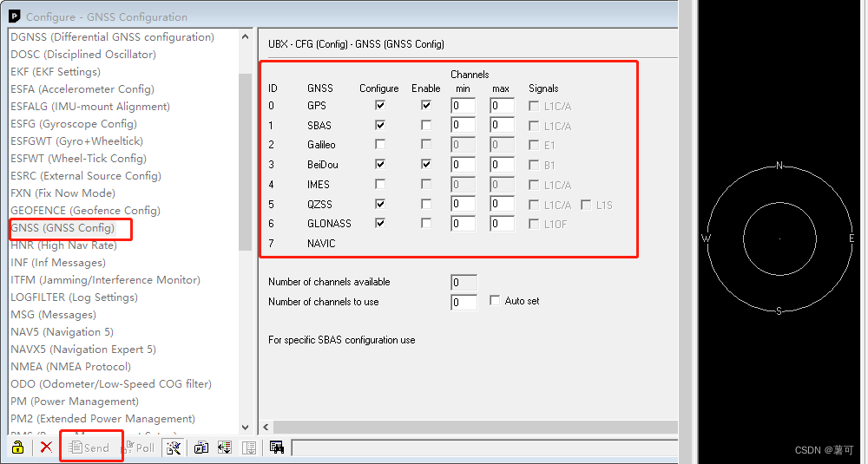Toggle Enable checkbox for SBAS
This screenshot has width=868, height=464.
[425, 125]
